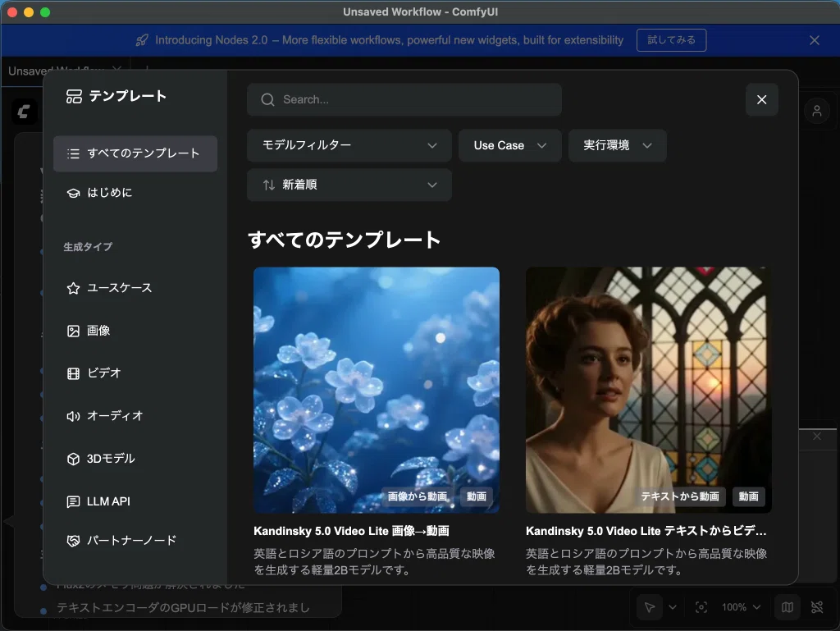Click the fit view icon
Viewport: 840px width, 631px height.
[x=701, y=607]
